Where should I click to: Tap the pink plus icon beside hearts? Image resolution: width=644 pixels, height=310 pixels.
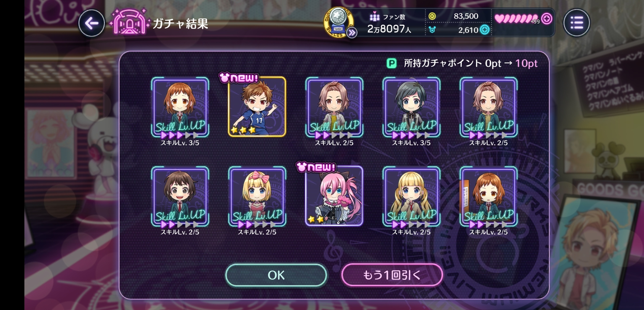click(547, 19)
